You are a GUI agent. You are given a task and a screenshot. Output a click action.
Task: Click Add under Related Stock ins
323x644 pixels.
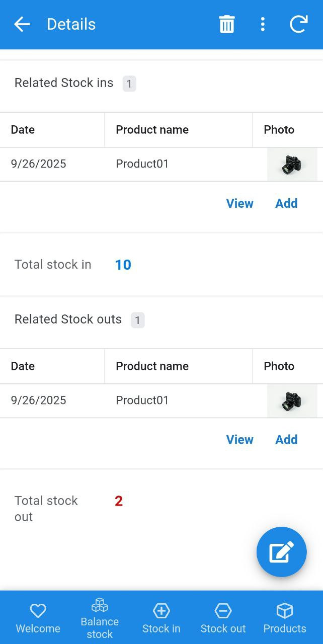click(286, 203)
